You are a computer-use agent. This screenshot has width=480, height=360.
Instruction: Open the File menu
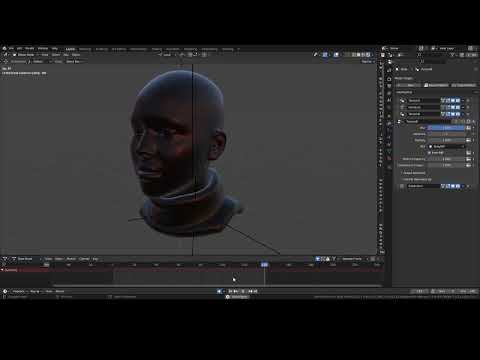(x=11, y=49)
